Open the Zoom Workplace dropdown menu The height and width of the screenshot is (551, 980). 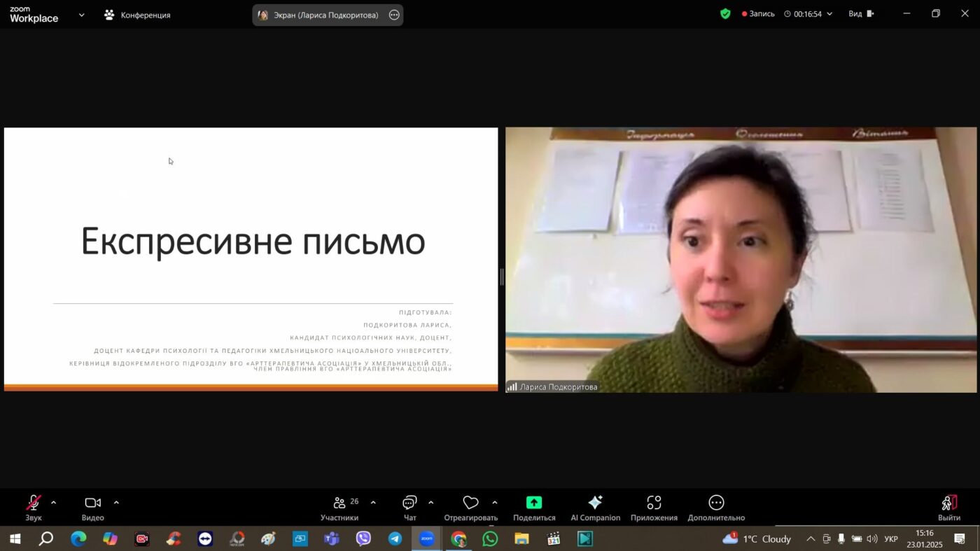click(81, 15)
